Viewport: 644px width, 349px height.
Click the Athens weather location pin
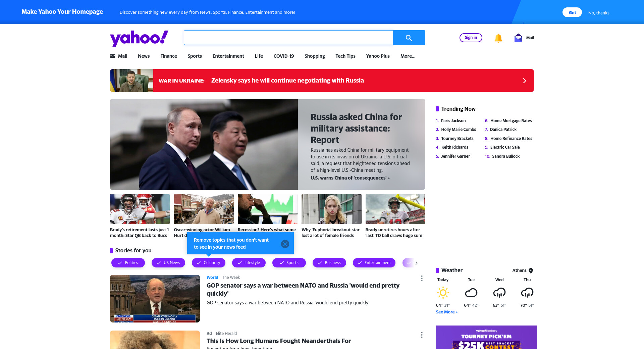531,271
